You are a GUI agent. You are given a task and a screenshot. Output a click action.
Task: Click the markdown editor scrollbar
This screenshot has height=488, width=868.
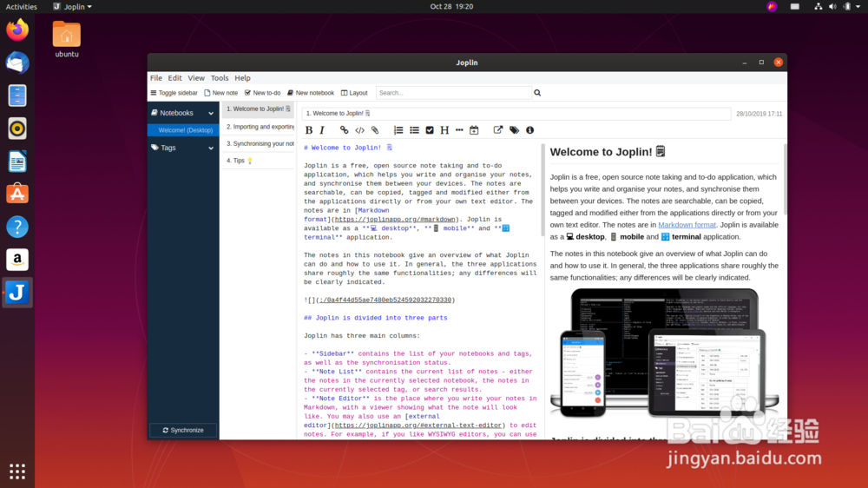pyautogui.click(x=542, y=190)
